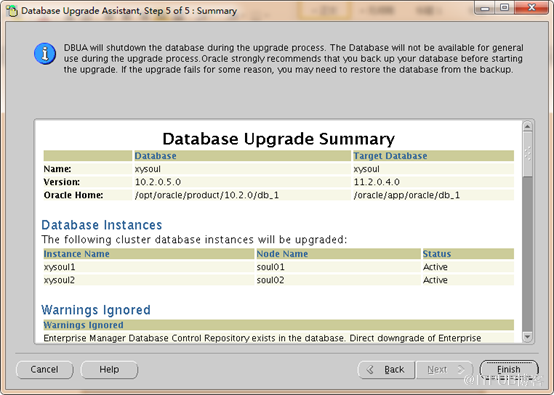This screenshot has height=395, width=554.
Task: Click the large 'Warnings Ignored' heading
Action: coord(96,310)
